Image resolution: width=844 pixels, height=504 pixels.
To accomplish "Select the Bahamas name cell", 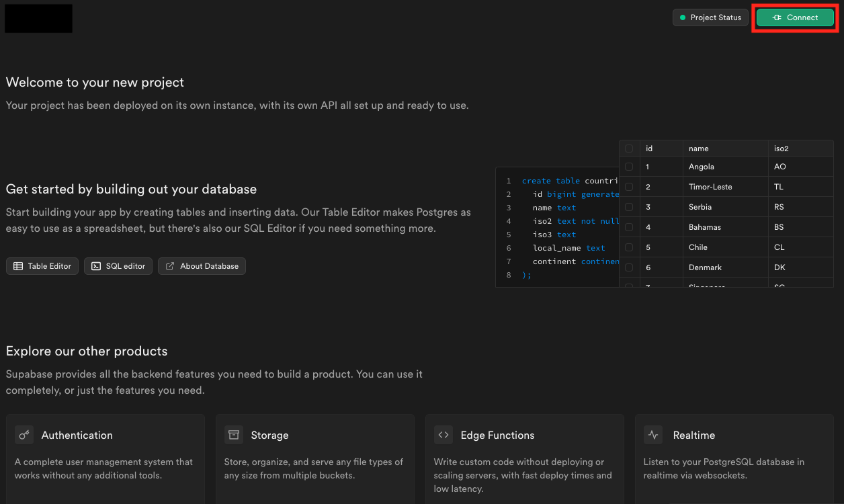I will (x=726, y=227).
